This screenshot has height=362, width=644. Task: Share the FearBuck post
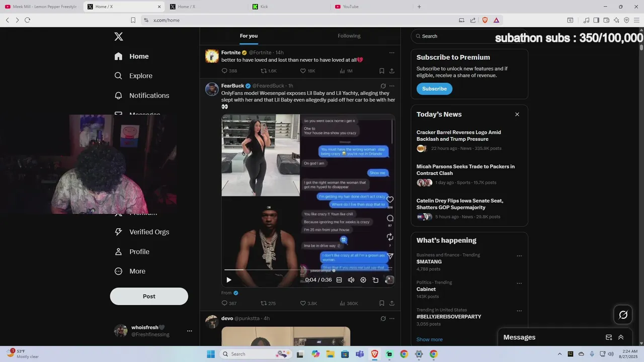click(x=392, y=303)
